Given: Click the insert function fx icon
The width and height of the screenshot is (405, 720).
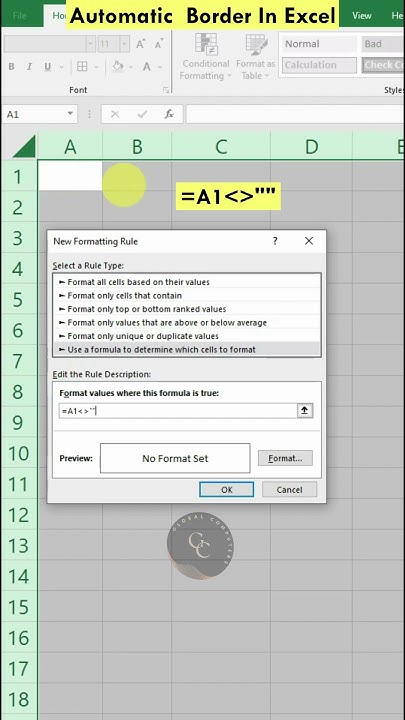Looking at the screenshot, I should click(x=169, y=114).
